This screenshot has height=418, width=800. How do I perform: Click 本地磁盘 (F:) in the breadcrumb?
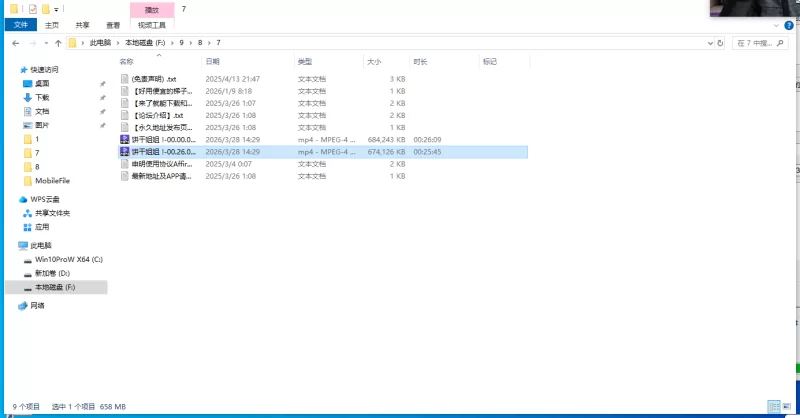(145, 43)
